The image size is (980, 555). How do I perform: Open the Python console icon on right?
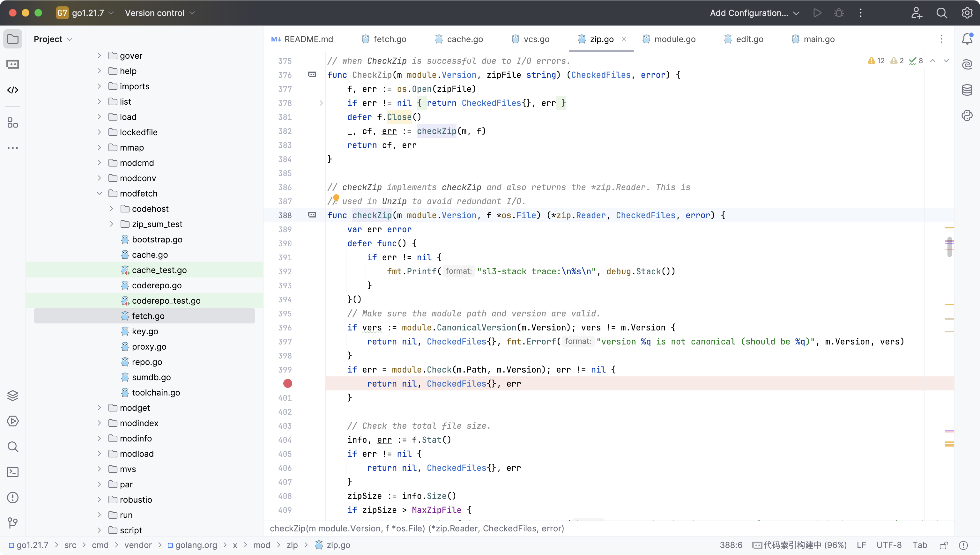coord(967,115)
